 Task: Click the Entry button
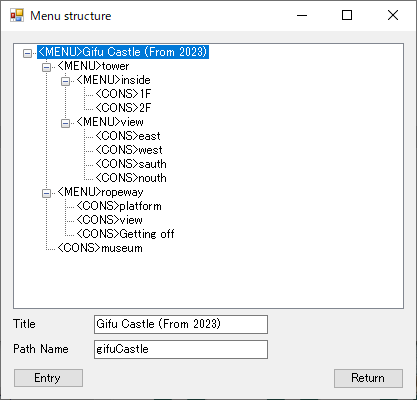point(48,378)
